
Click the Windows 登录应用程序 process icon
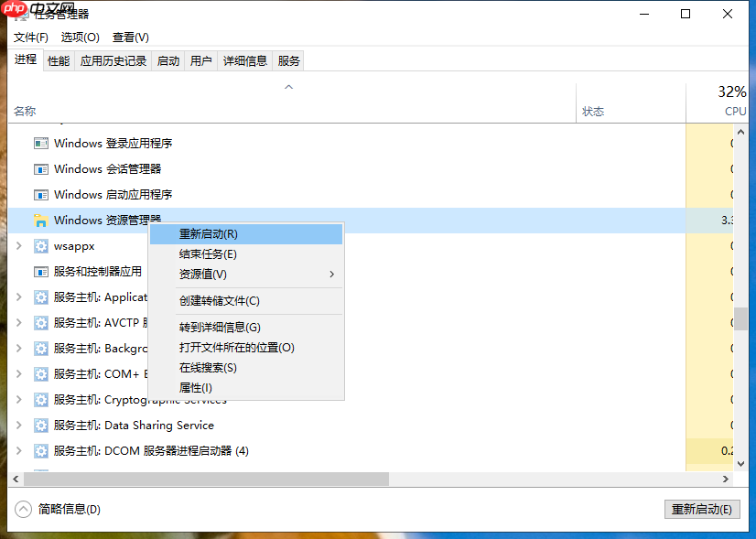pyautogui.click(x=40, y=143)
